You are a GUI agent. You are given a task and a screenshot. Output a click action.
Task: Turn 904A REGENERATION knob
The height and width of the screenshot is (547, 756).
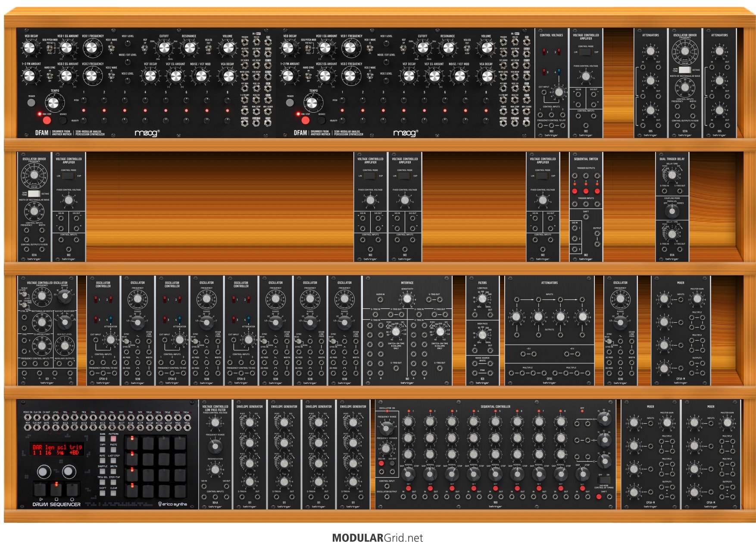point(215,469)
